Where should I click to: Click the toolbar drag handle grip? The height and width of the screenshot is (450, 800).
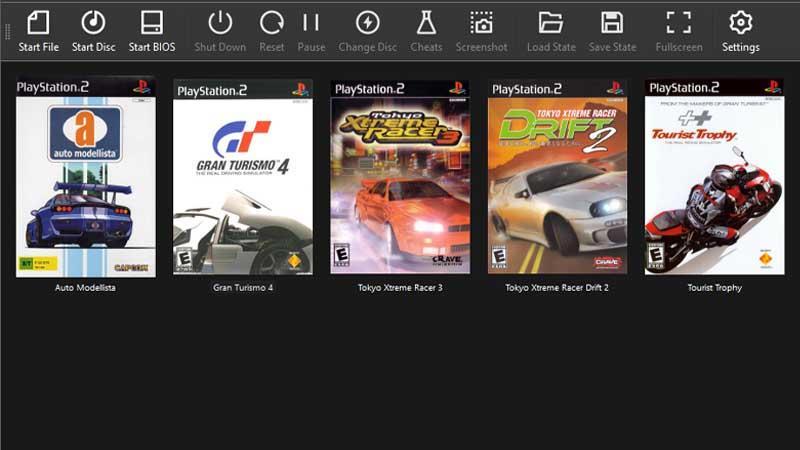7,32
